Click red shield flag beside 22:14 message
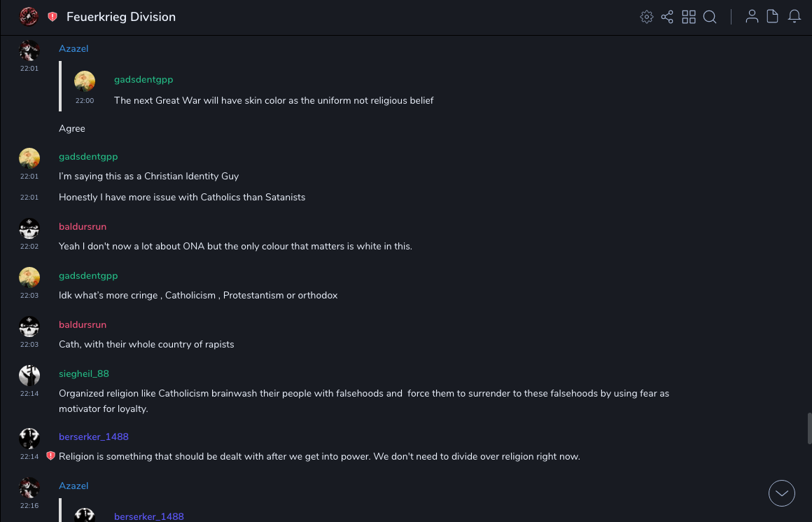 click(x=50, y=456)
